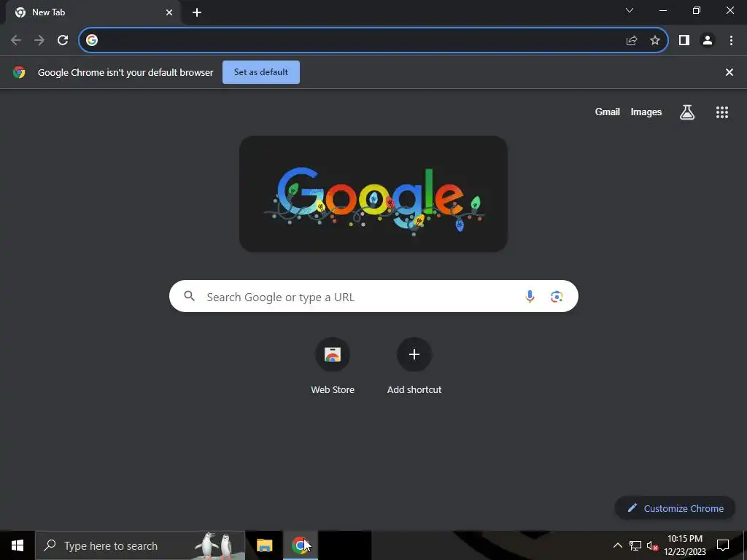The width and height of the screenshot is (747, 560).
Task: Show hidden system tray icons
Action: click(617, 545)
